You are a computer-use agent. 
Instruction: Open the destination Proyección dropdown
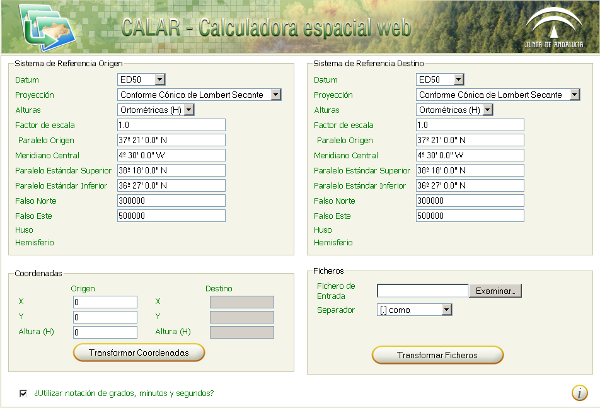[498, 95]
